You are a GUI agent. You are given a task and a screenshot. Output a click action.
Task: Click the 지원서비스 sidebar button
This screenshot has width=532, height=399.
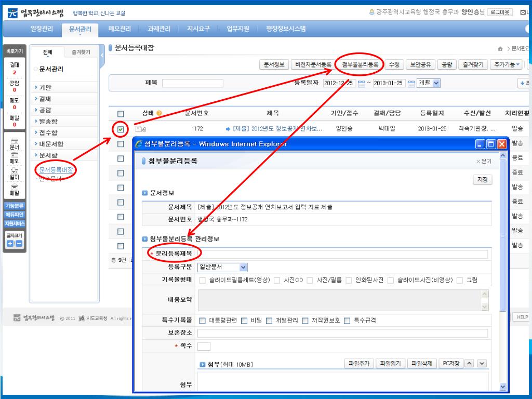coord(15,223)
